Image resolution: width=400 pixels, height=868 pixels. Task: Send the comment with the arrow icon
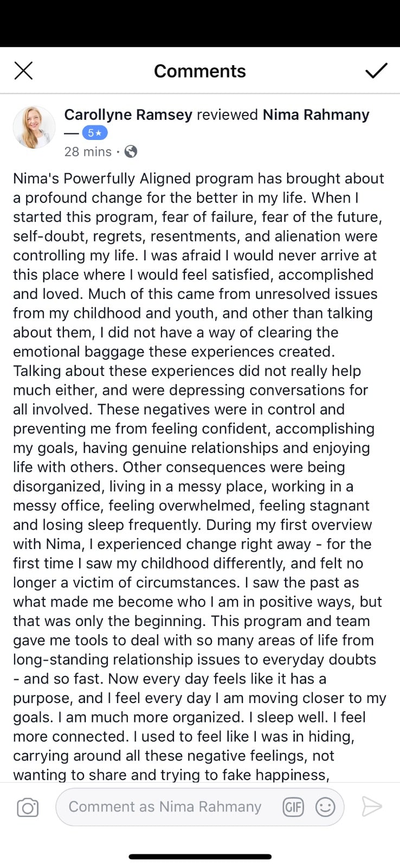pyautogui.click(x=372, y=807)
